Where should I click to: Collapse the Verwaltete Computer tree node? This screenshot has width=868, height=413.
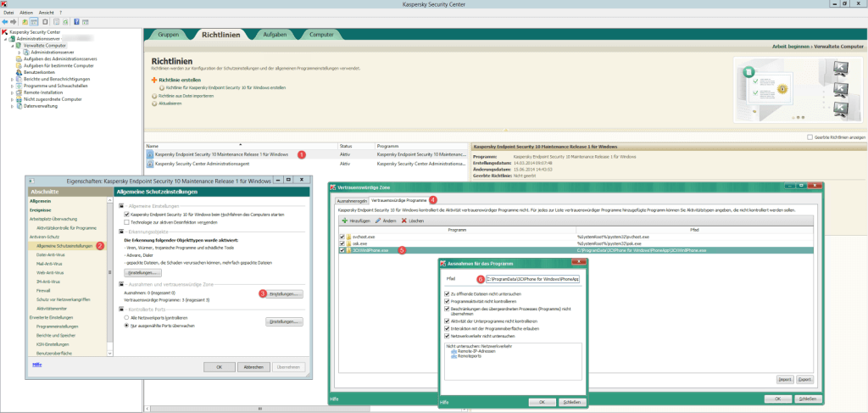(12, 46)
